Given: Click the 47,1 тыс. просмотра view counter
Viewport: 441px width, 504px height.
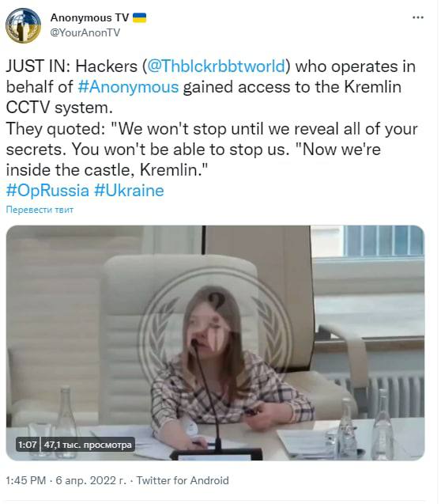Looking at the screenshot, I should [88, 445].
